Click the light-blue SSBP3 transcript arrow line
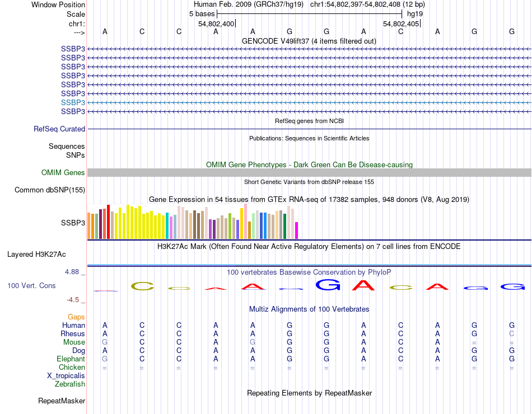Image resolution: width=532 pixels, height=414 pixels. 309,102
